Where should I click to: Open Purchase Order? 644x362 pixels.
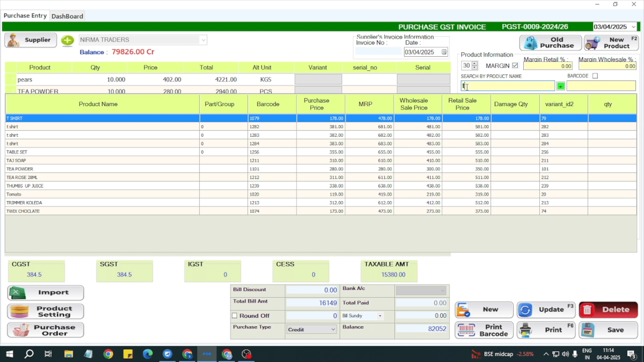46,330
